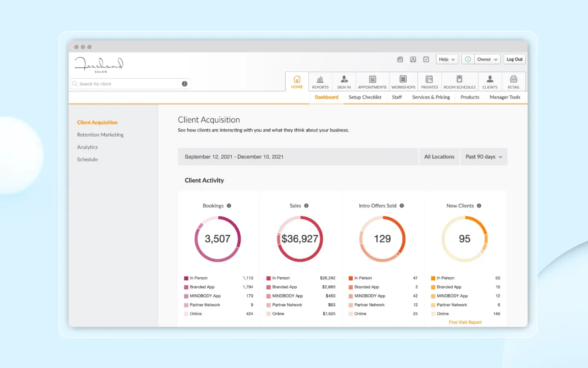Open the Manager Tools tab
588x368 pixels.
505,97
